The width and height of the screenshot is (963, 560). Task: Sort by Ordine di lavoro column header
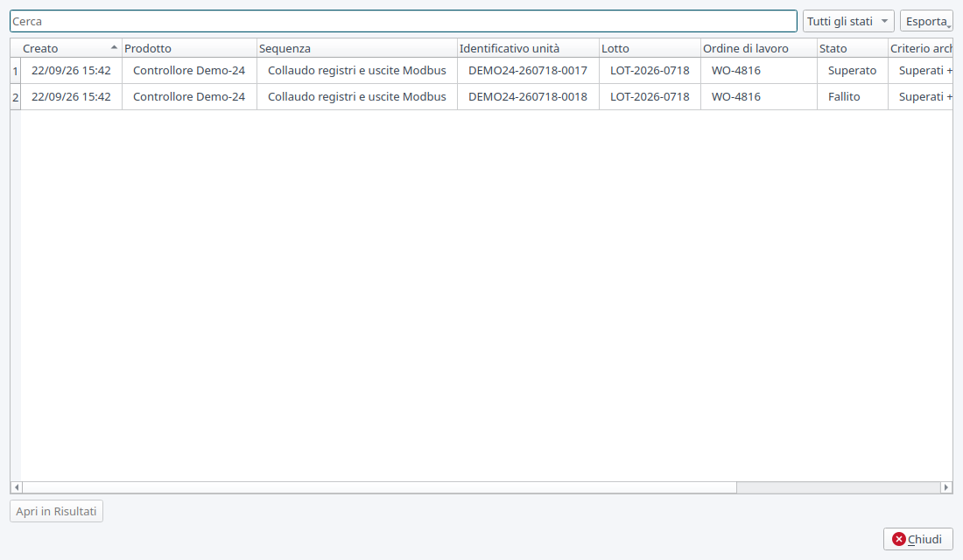(758, 48)
